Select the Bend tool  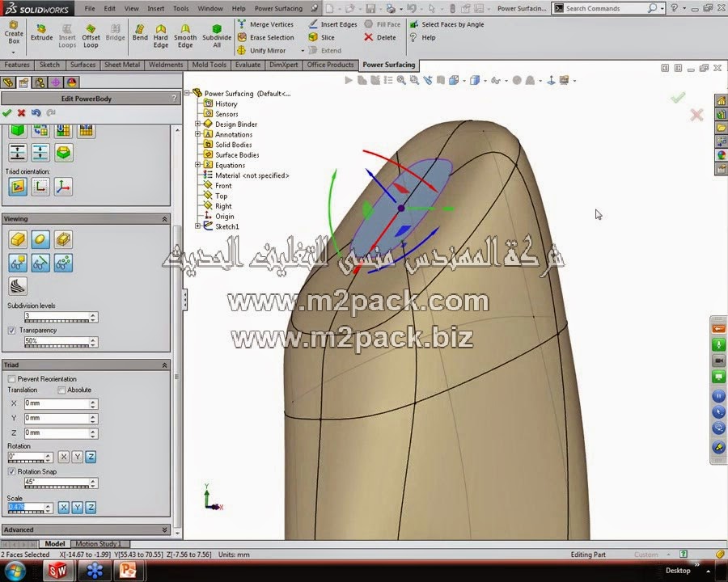click(x=140, y=33)
